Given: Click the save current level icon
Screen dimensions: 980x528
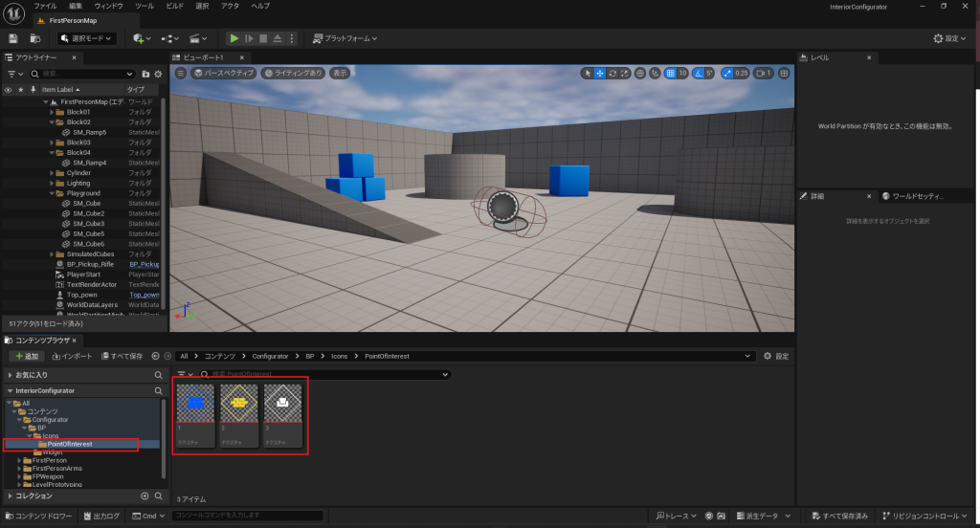Looking at the screenshot, I should tap(13, 38).
